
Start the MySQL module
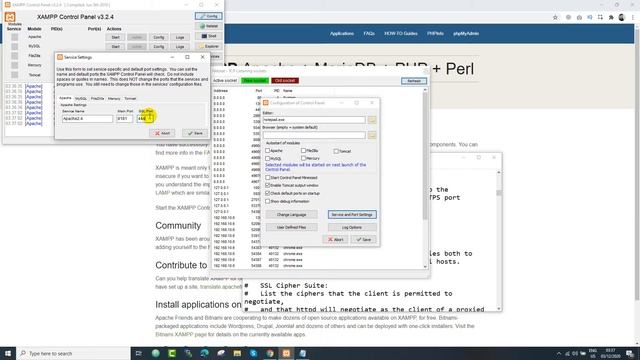[x=116, y=47]
